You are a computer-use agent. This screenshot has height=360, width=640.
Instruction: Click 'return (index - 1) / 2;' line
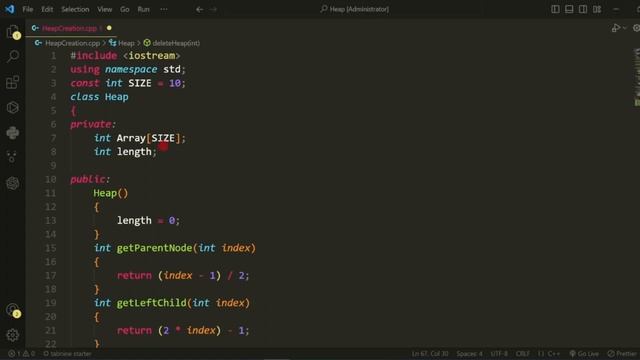[x=183, y=276]
